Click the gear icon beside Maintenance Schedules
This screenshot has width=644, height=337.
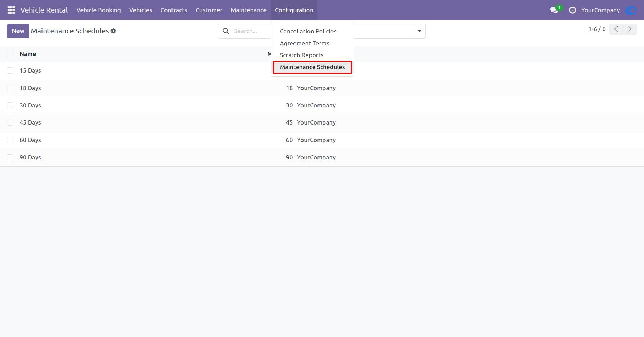[113, 31]
